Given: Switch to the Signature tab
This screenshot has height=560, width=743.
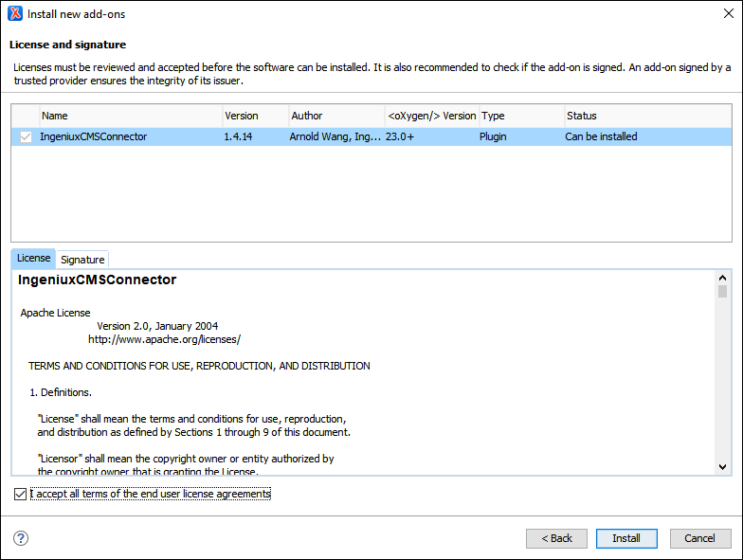Looking at the screenshot, I should pyautogui.click(x=82, y=260).
